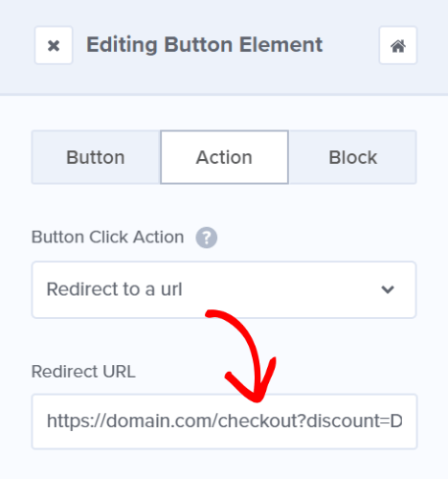Click the Redirect to a url text
Screen dimensions: 448x479
114,289
